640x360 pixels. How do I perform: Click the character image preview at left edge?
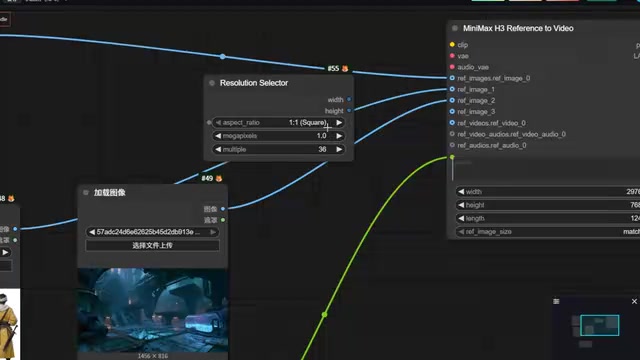(10, 324)
